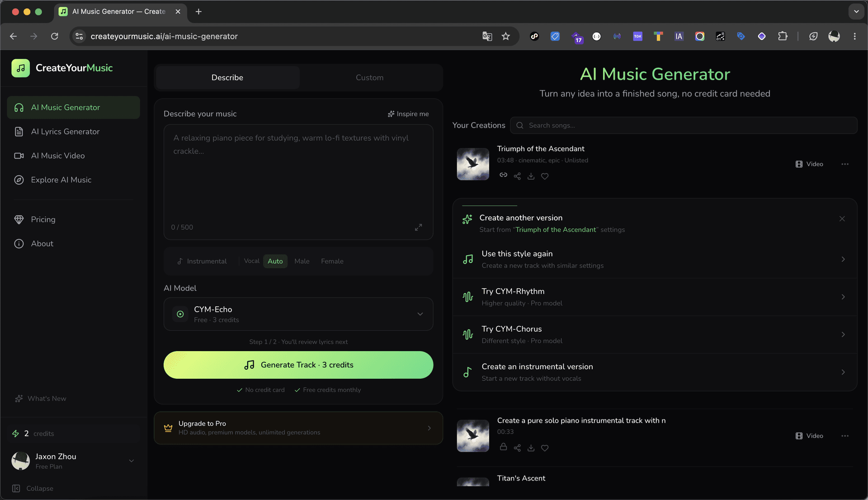Image resolution: width=868 pixels, height=500 pixels.
Task: Click the Search songs field
Action: (x=684, y=125)
